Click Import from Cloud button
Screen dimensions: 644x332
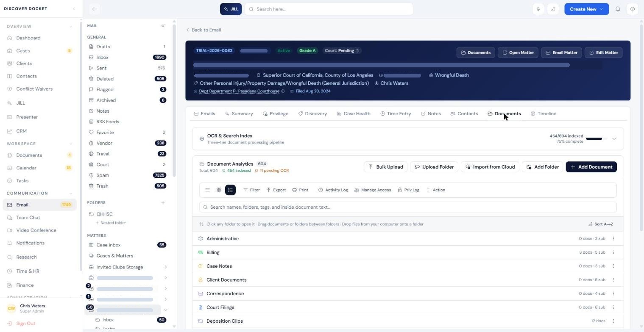(490, 167)
